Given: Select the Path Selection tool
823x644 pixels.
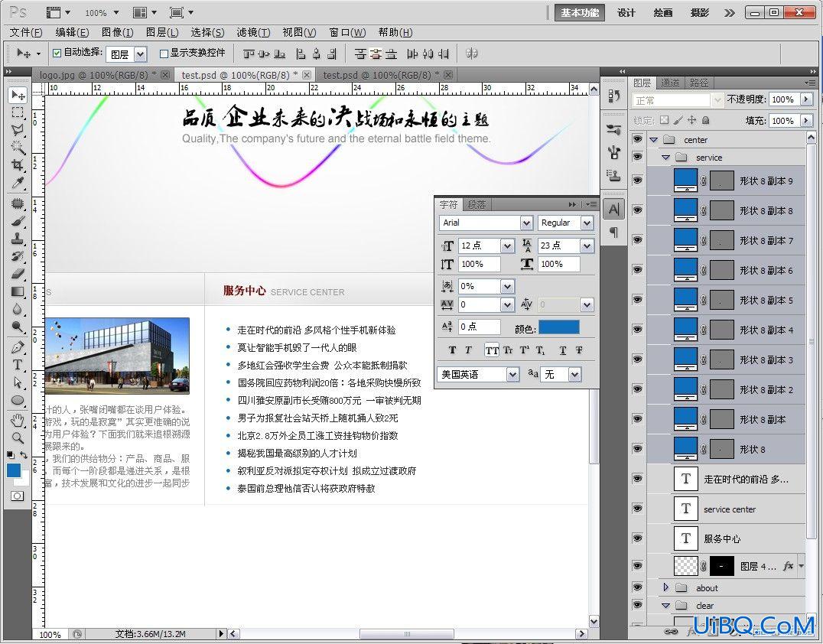Looking at the screenshot, I should click(18, 382).
